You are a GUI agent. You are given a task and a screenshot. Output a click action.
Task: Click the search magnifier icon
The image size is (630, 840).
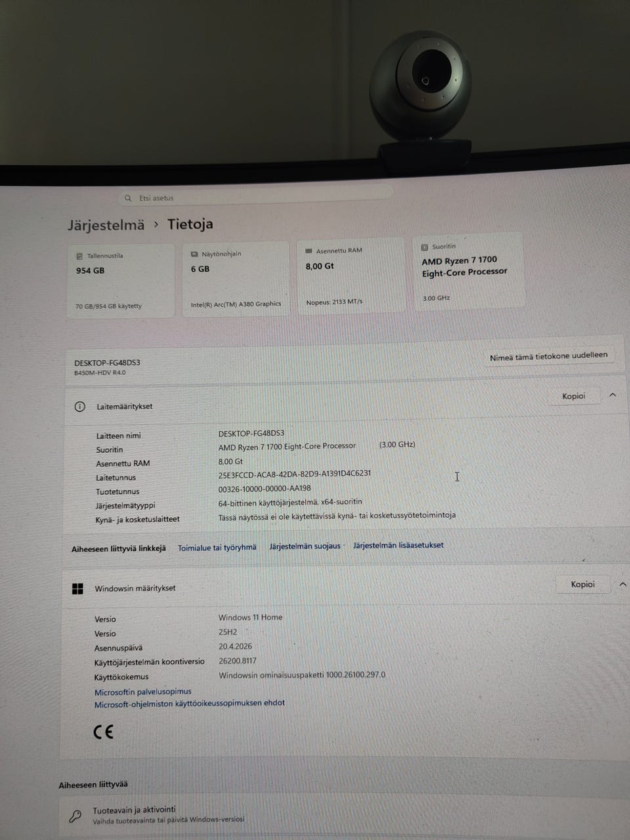[128, 198]
